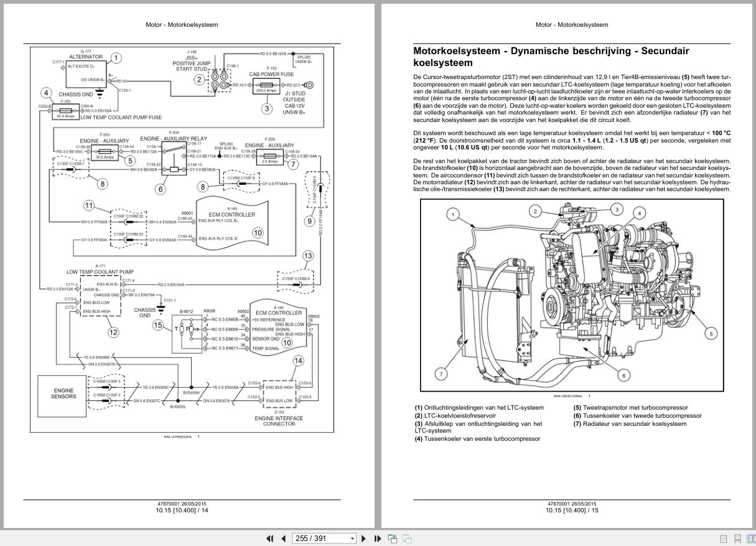This screenshot has width=756, height=546.
Task: Click callout number 1 near the alternator
Action: 116,57
